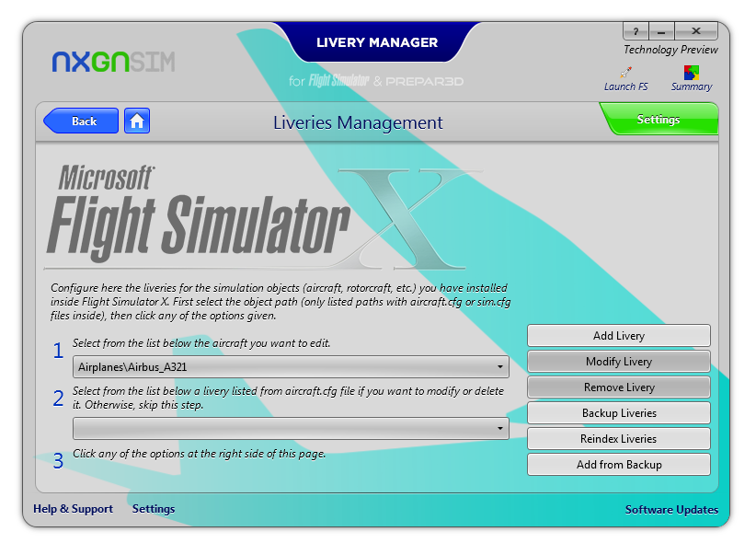This screenshot has width=756, height=555.
Task: Open the green Settings tab
Action: click(659, 119)
